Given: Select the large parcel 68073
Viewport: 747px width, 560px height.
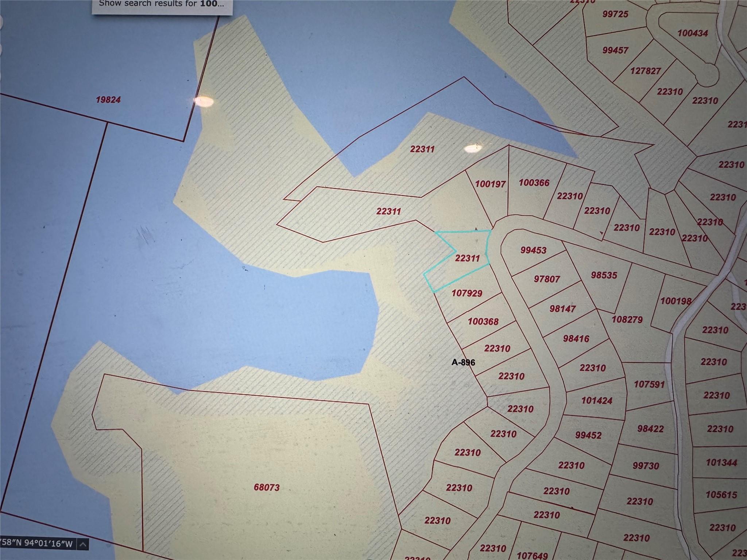Looking at the screenshot, I should click(x=266, y=487).
